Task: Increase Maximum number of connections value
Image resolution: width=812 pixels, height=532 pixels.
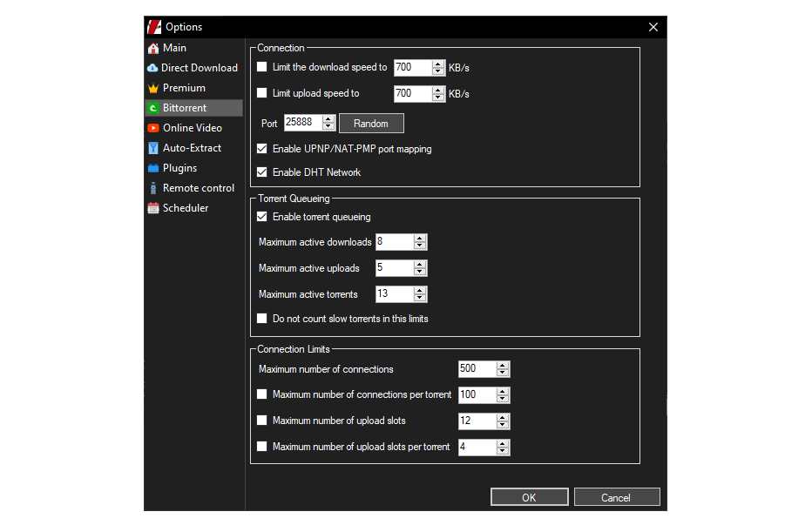Action: point(503,366)
